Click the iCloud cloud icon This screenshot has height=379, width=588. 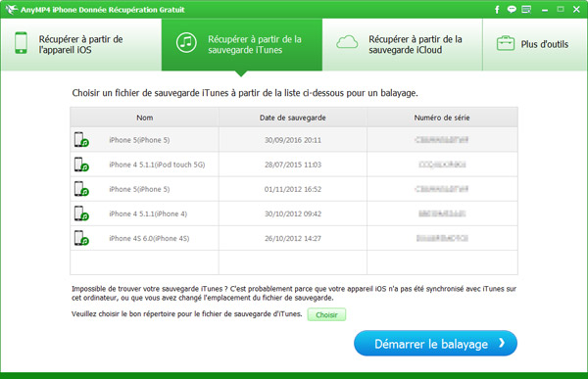coord(347,42)
